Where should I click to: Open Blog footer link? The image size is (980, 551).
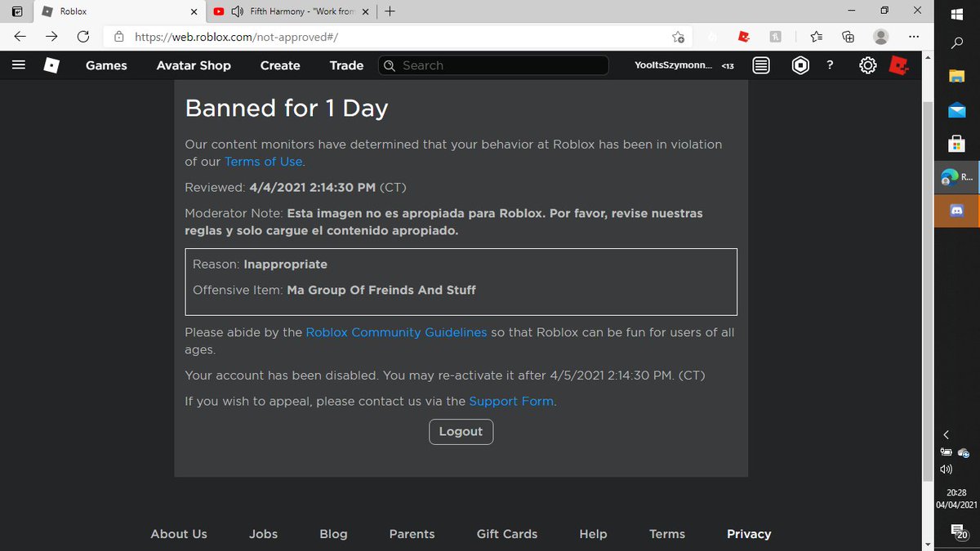coord(333,534)
